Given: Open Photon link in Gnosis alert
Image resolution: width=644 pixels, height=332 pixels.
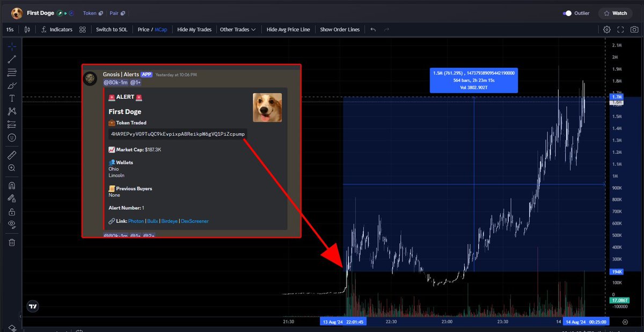Looking at the screenshot, I should pos(136,221).
